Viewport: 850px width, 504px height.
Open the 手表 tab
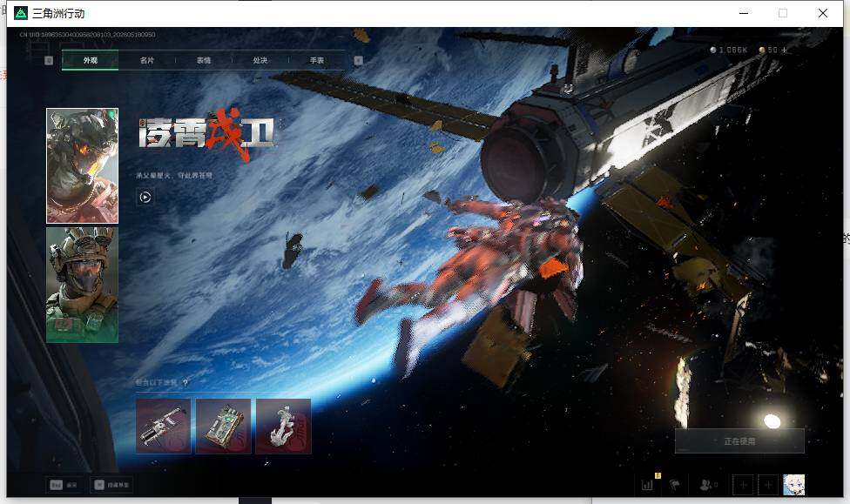[x=317, y=60]
